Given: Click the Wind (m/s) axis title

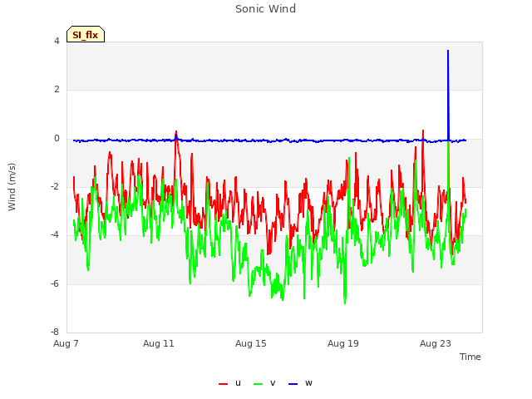Looking at the screenshot, I should click(x=12, y=187).
